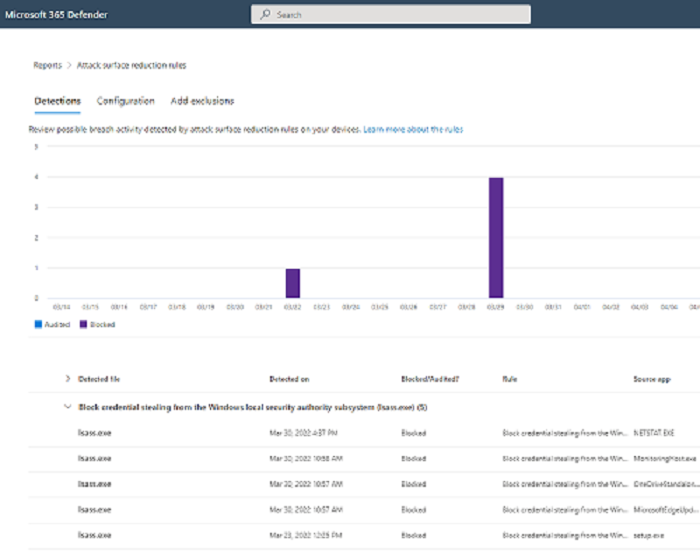Click the breadcrumb chevron after Reports
The width and height of the screenshot is (700, 551).
pos(69,65)
